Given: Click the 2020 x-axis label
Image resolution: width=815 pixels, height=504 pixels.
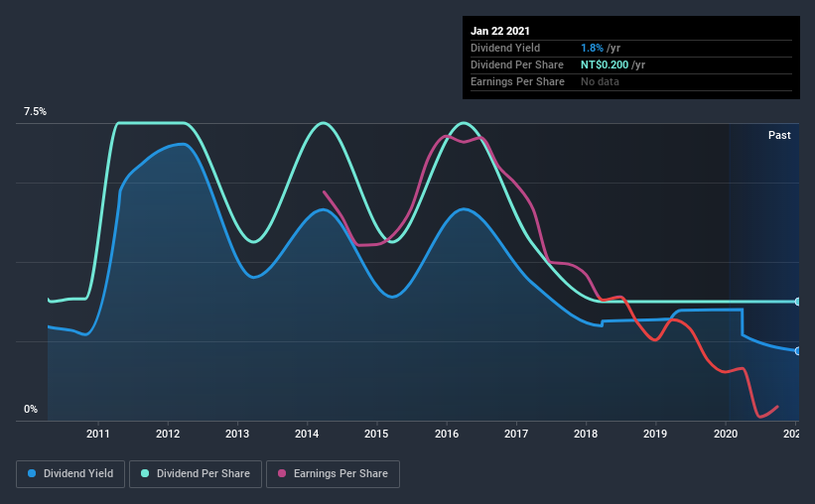Looking at the screenshot, I should pyautogui.click(x=726, y=434).
